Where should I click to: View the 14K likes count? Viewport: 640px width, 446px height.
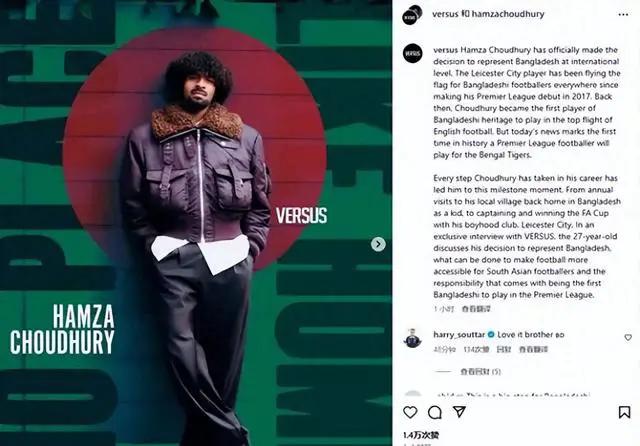click(421, 435)
